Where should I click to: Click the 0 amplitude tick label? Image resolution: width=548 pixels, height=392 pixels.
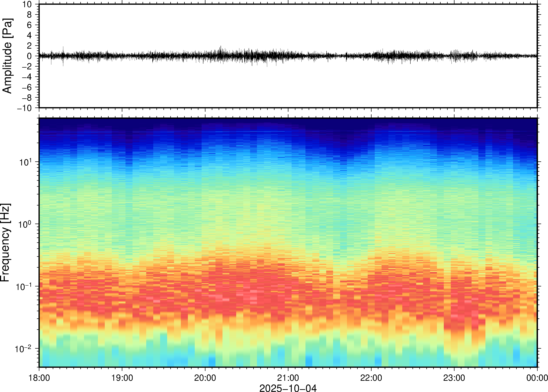30,56
